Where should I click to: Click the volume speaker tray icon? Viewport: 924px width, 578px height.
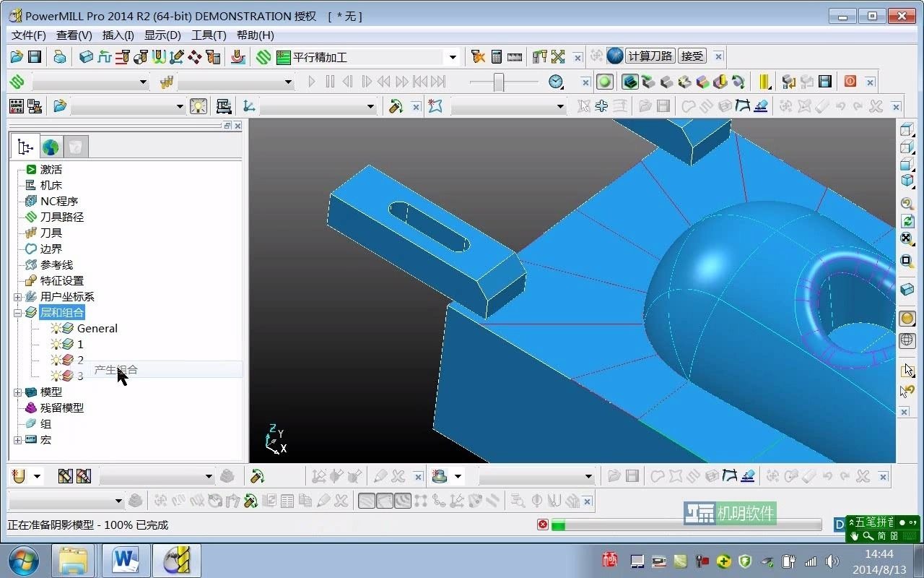point(832,561)
